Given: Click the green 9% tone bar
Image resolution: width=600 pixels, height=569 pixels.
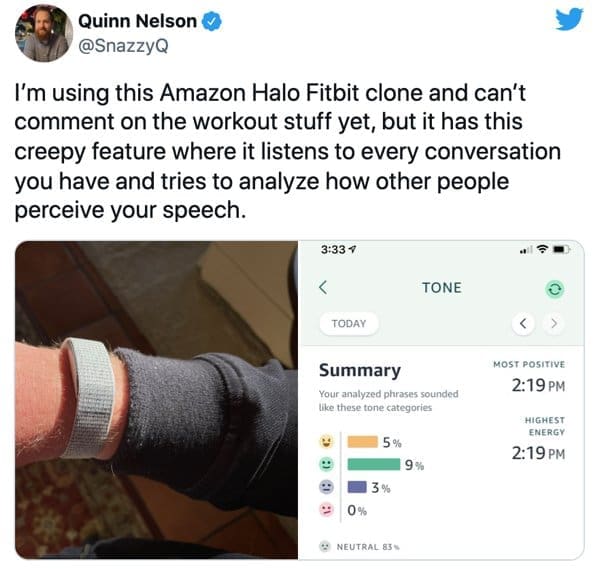Looking at the screenshot, I should pyautogui.click(x=373, y=465).
